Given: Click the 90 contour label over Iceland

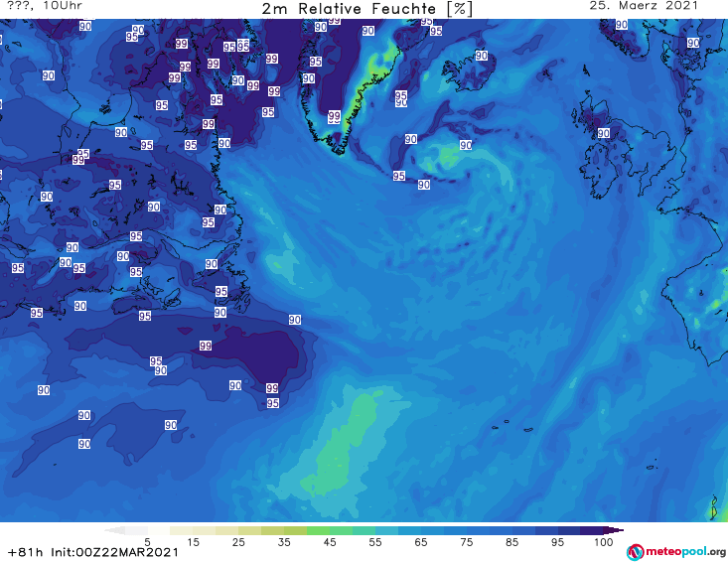Looking at the screenshot, I should (x=482, y=56).
